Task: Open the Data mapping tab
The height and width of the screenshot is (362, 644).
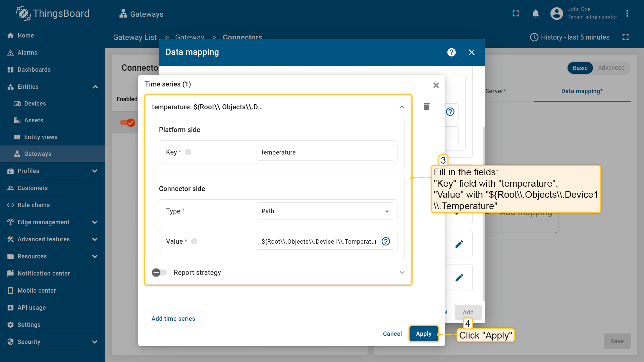Action: (x=582, y=91)
